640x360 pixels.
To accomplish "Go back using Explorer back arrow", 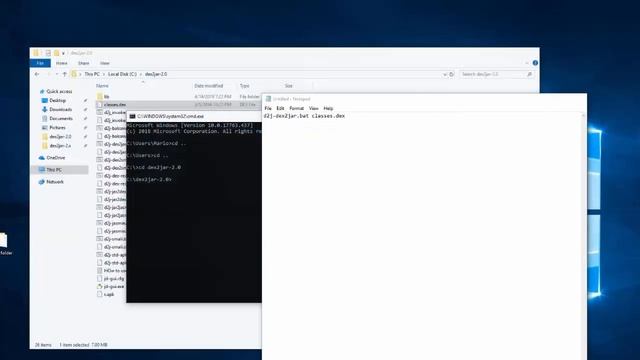I will coord(37,74).
